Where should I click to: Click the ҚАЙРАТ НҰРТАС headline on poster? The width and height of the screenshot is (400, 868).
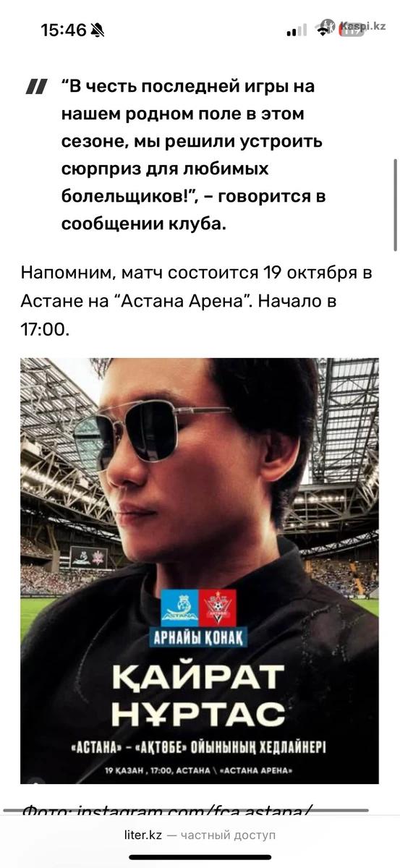pos(199,696)
